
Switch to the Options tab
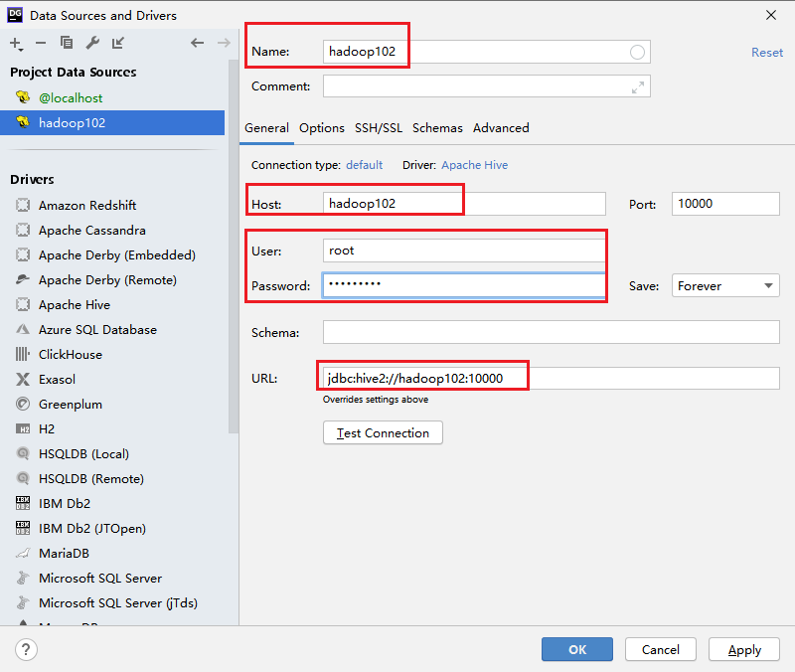(321, 128)
